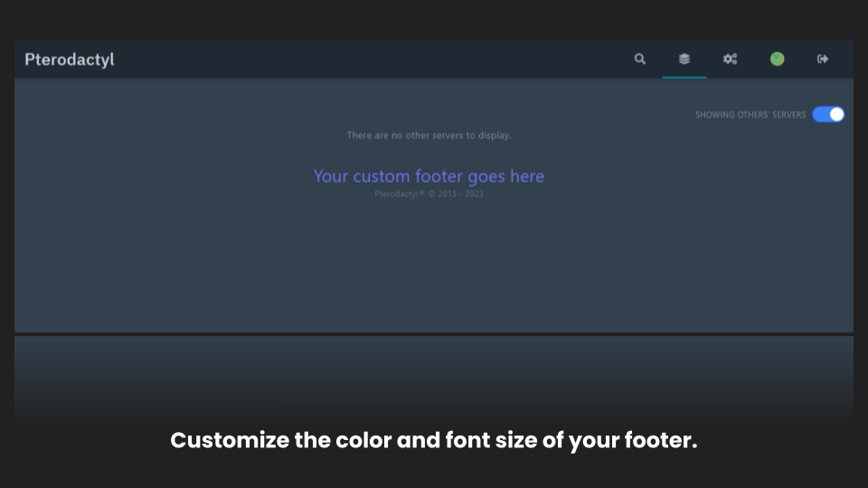
Task: Click the empty navigation bar area
Action: (x=362, y=60)
